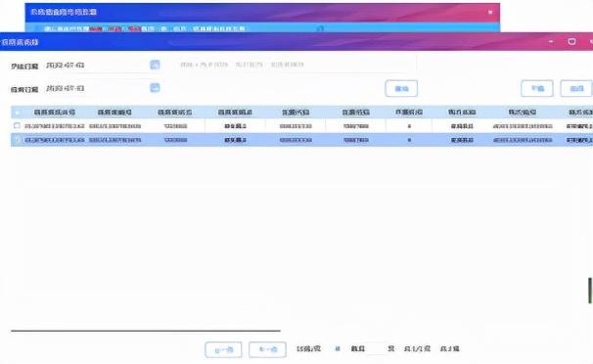Screen dimensions: 593x364
Task: Maximize the front window
Action: (x=571, y=41)
